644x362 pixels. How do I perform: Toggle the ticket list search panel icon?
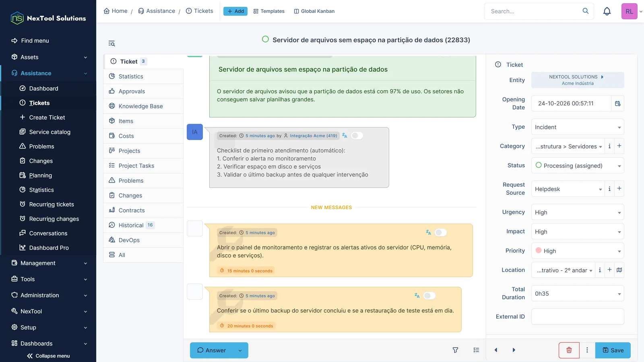click(x=111, y=43)
